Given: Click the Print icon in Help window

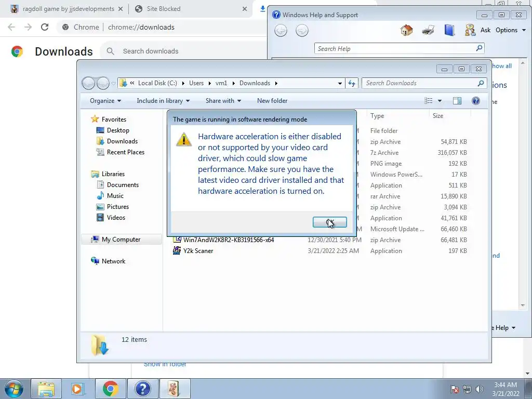Looking at the screenshot, I should [428, 30].
